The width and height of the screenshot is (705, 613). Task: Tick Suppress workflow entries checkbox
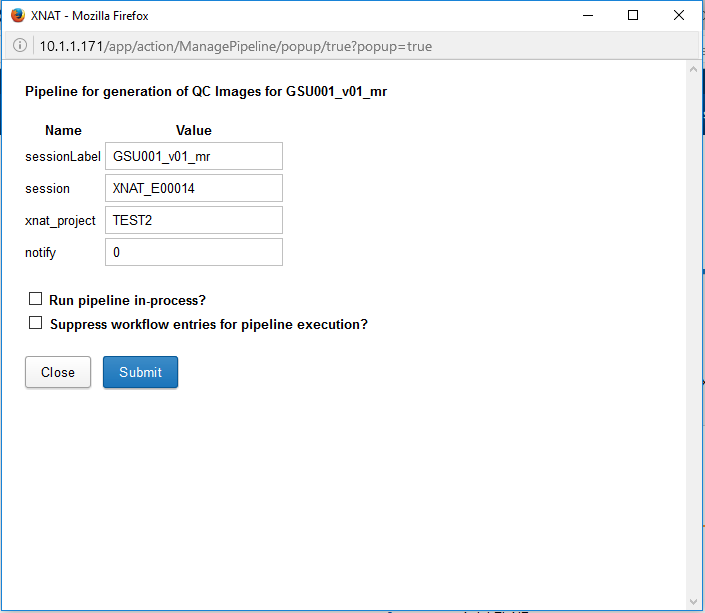[36, 323]
